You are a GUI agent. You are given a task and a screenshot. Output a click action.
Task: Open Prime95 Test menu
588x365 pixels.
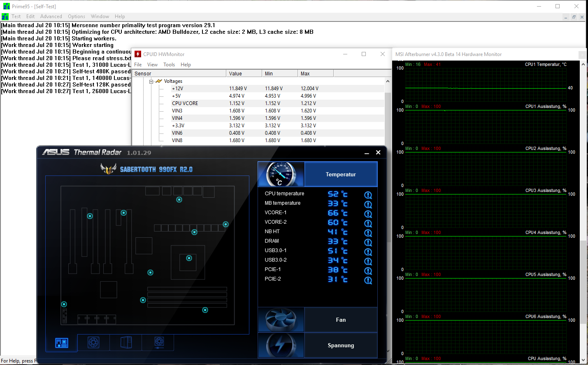16,16
